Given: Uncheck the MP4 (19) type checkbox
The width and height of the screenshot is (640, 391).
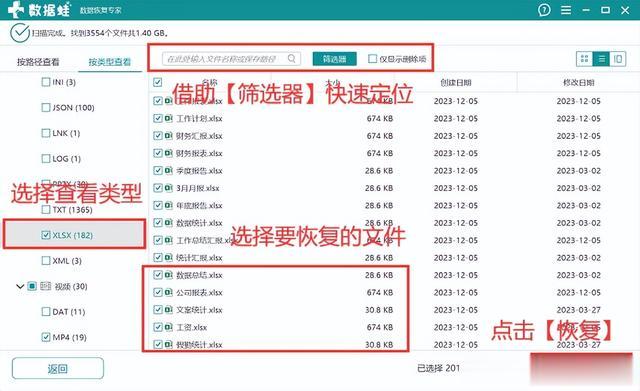Looking at the screenshot, I should (x=46, y=337).
